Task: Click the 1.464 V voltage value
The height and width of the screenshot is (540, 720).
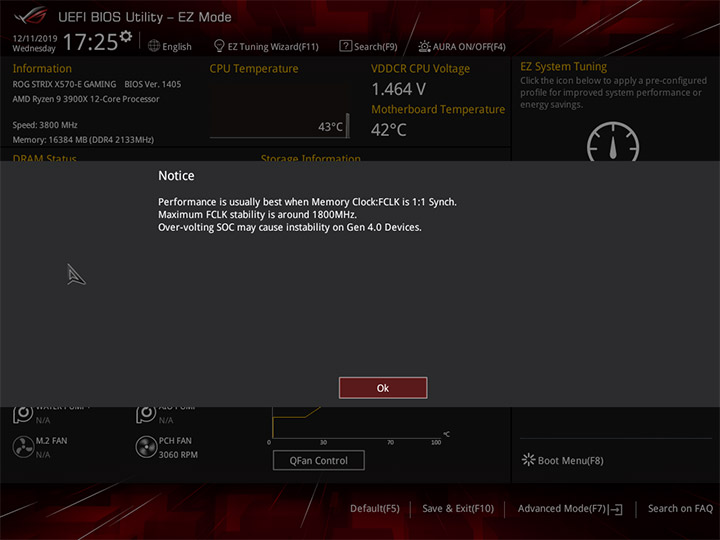Action: (x=399, y=89)
